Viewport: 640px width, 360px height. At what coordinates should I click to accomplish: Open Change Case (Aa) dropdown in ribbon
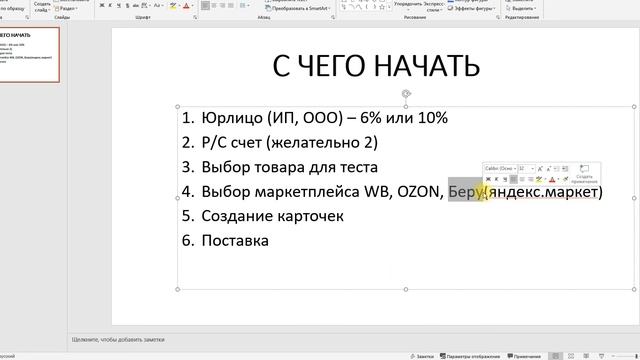pyautogui.click(x=158, y=6)
